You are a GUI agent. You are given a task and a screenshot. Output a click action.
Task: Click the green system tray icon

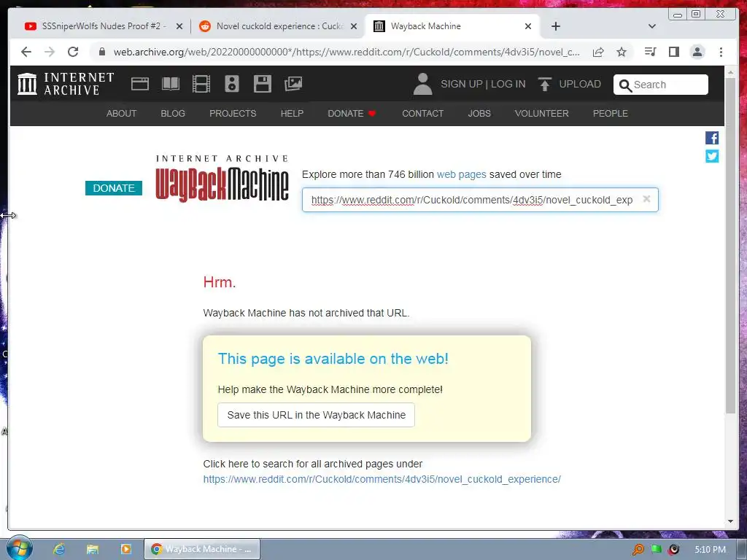656,549
